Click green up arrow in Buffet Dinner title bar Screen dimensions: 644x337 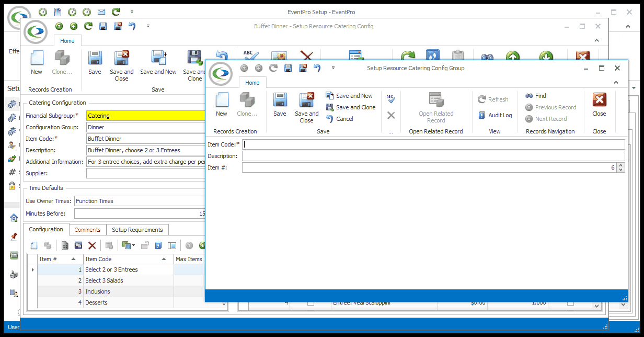[59, 26]
